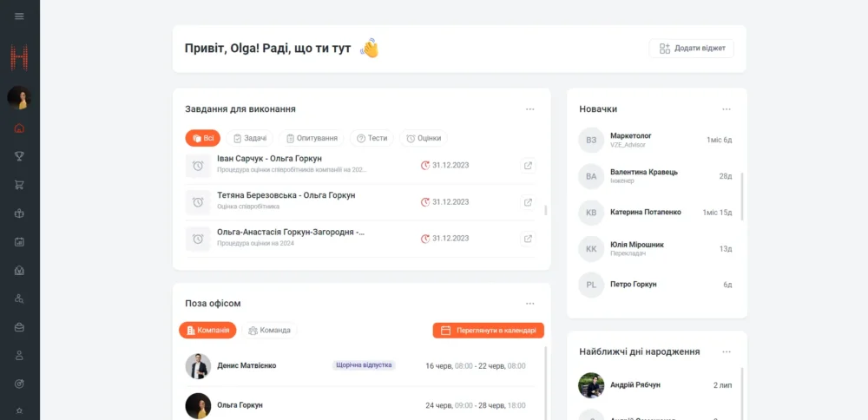The width and height of the screenshot is (868, 420).
Task: Toggle Компанія filter in Поза офісом
Action: point(207,331)
